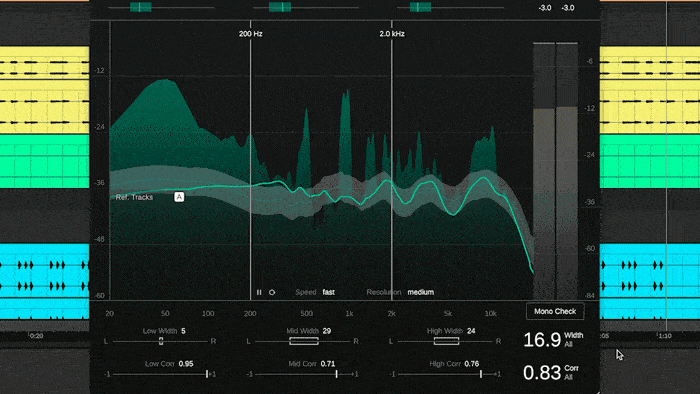Enable the Mono Check button

[555, 311]
